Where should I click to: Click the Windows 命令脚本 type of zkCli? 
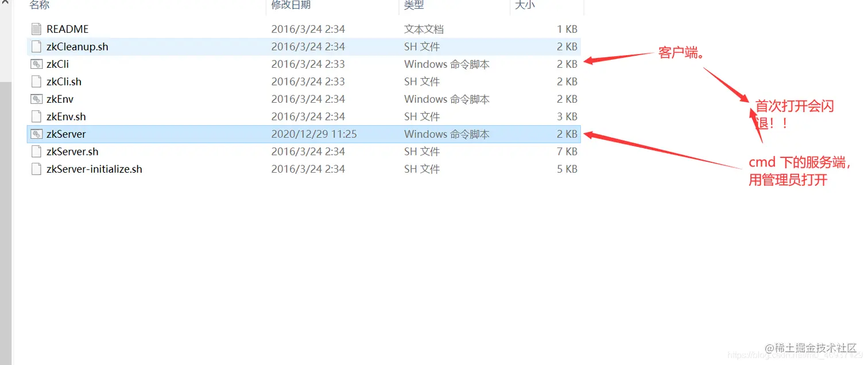coord(447,64)
